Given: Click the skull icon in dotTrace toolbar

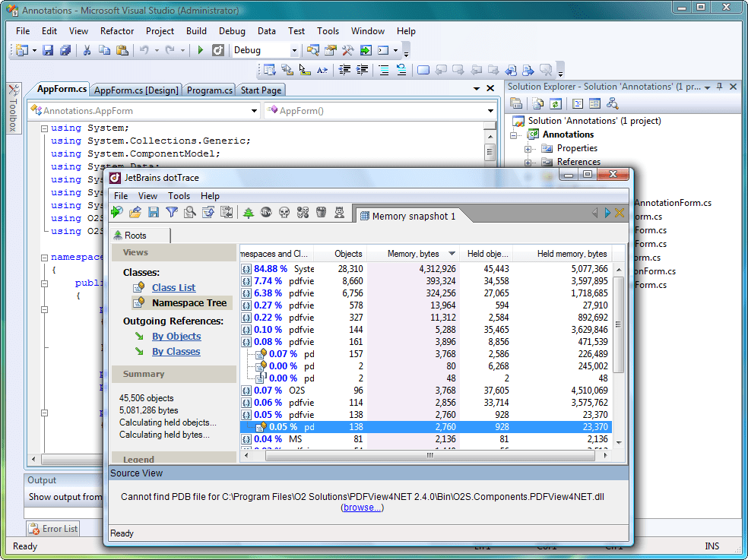Looking at the screenshot, I should (284, 213).
